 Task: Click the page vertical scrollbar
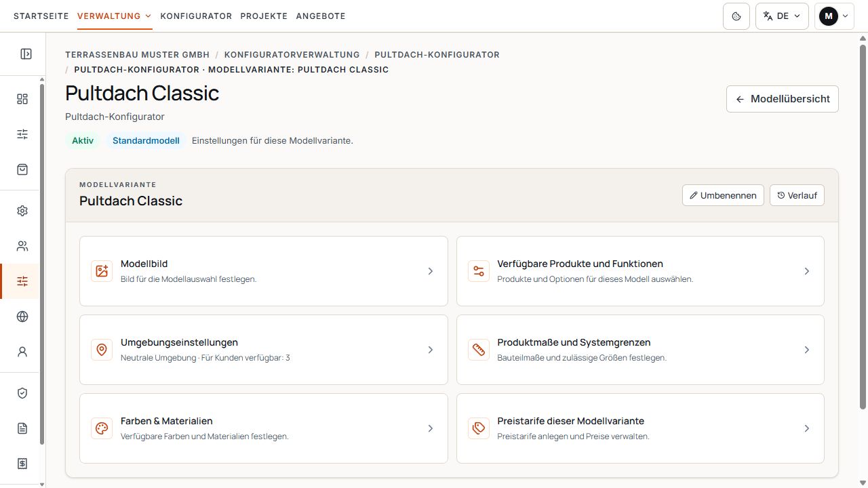point(863,227)
